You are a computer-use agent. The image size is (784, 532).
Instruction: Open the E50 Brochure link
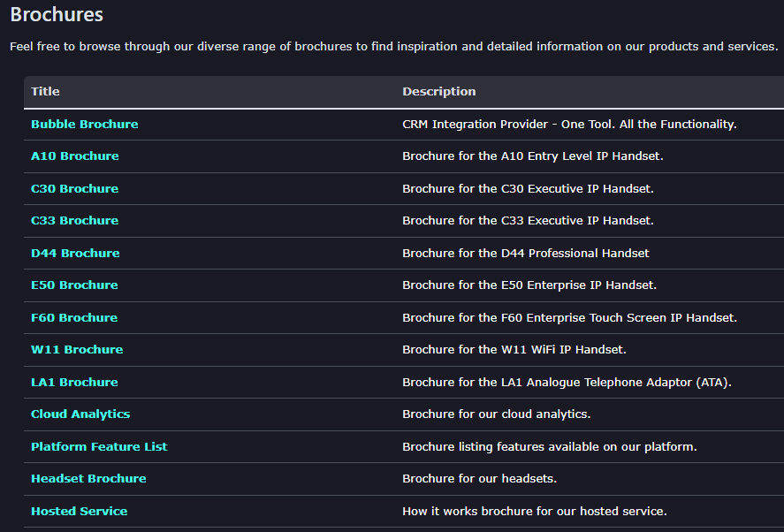(x=74, y=285)
